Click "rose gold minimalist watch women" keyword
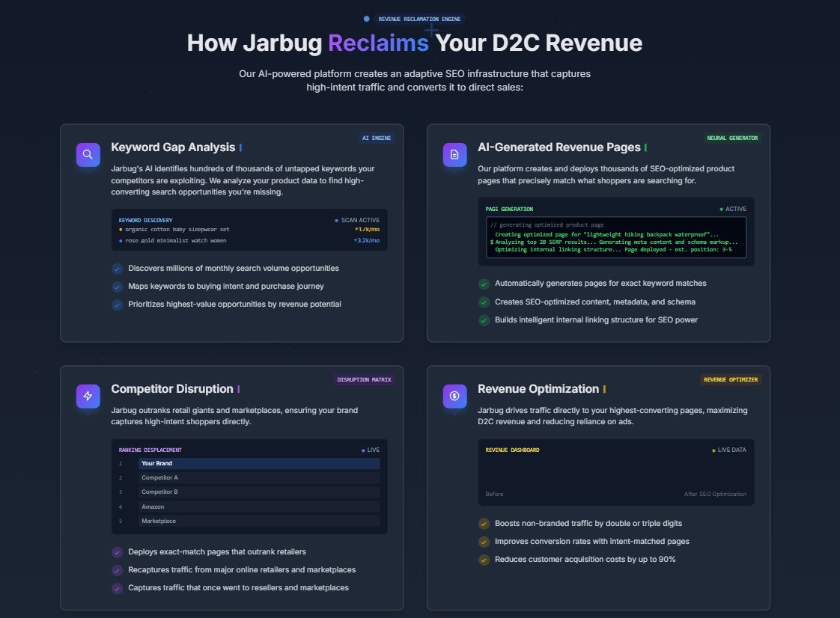This screenshot has width=840, height=618. [x=176, y=240]
